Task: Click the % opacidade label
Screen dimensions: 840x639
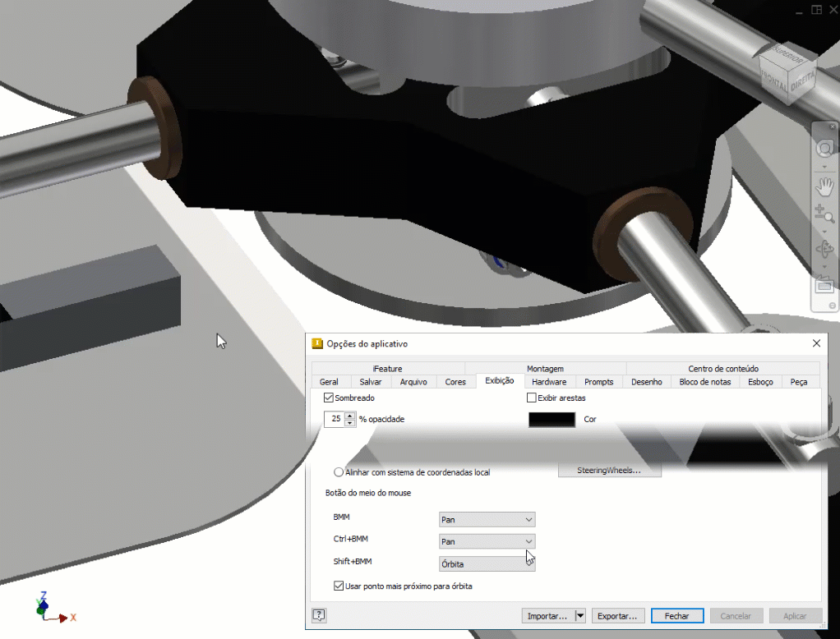Action: coord(382,419)
